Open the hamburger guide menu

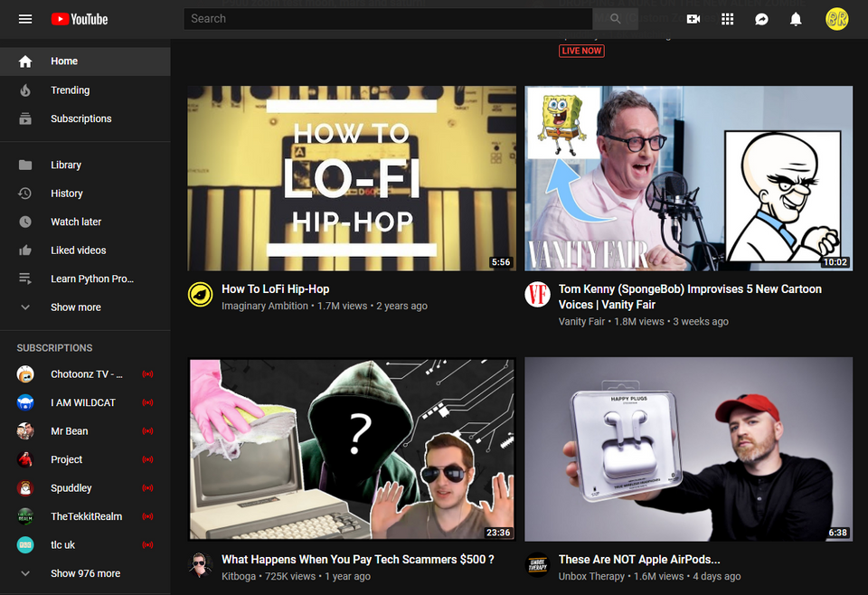point(25,19)
